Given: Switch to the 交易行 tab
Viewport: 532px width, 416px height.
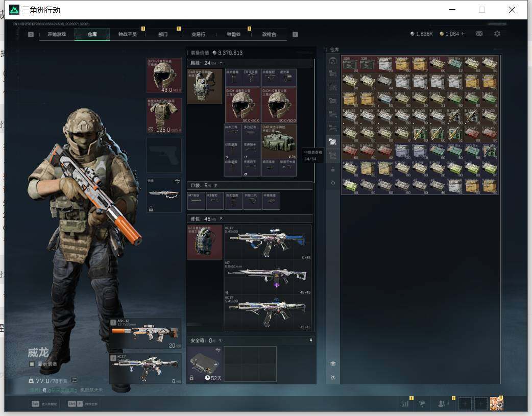Looking at the screenshot, I should 198,34.
